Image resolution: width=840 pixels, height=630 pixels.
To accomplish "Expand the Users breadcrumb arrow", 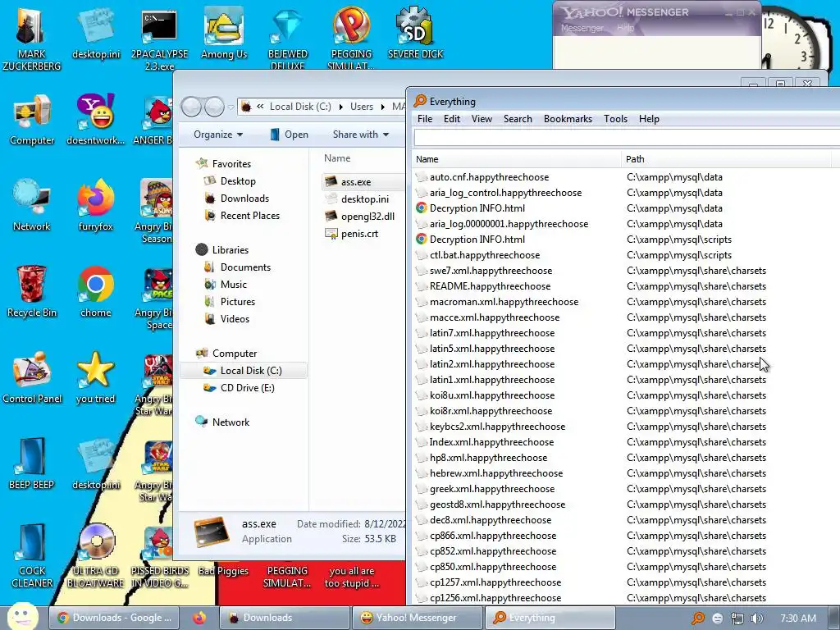I will [x=382, y=107].
